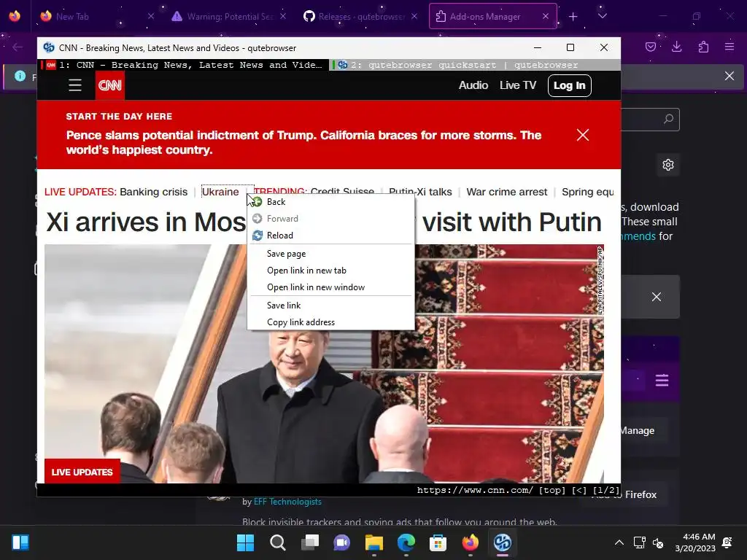Choose Reload from the context menu

tap(331, 236)
